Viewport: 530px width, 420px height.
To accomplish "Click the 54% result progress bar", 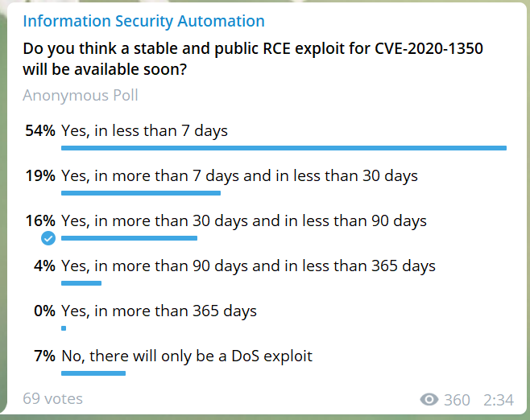I will (284, 148).
